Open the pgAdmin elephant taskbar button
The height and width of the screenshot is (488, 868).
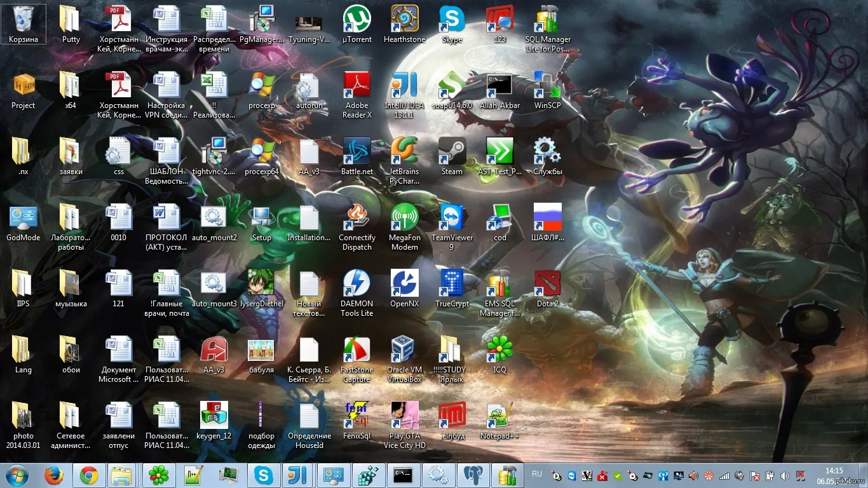(x=473, y=475)
